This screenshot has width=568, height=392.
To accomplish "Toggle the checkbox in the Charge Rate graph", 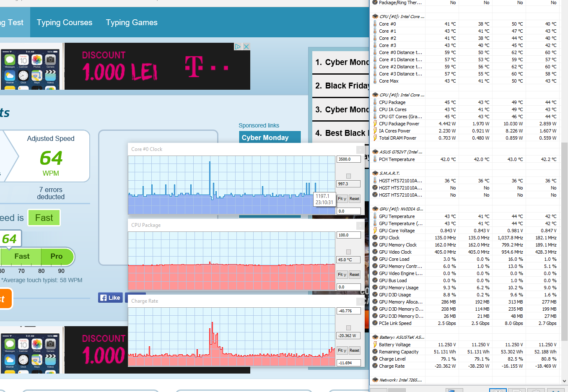I will pyautogui.click(x=348, y=328).
